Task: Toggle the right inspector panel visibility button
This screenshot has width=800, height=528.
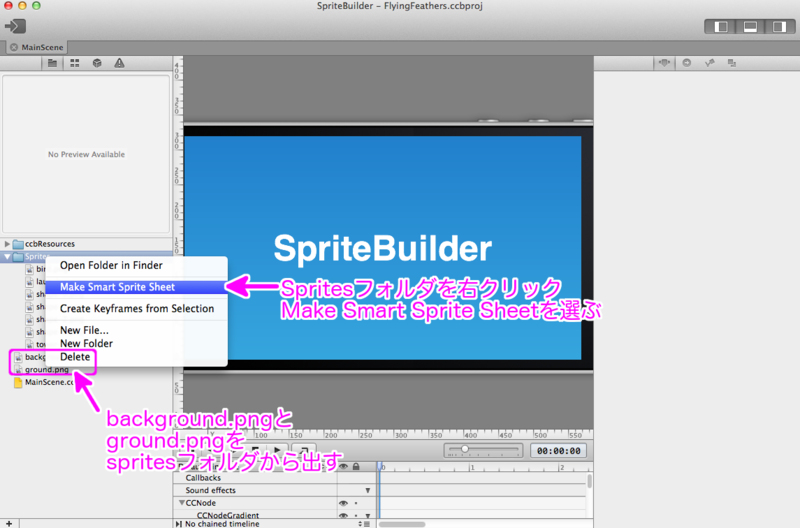Action: pyautogui.click(x=779, y=27)
